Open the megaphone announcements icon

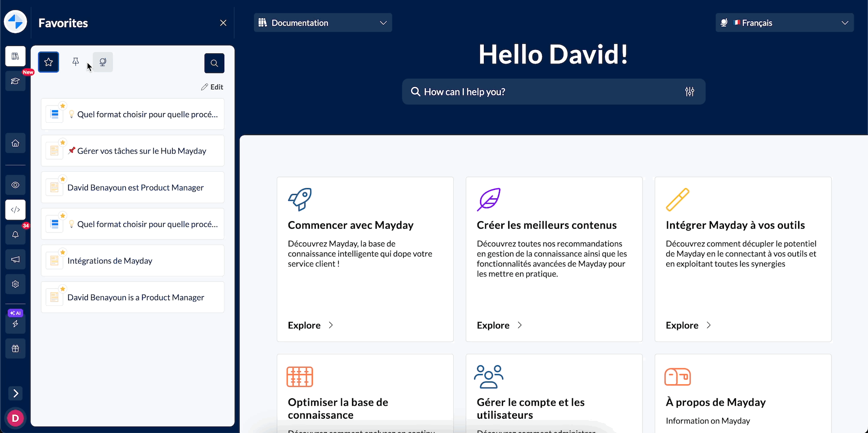15,259
